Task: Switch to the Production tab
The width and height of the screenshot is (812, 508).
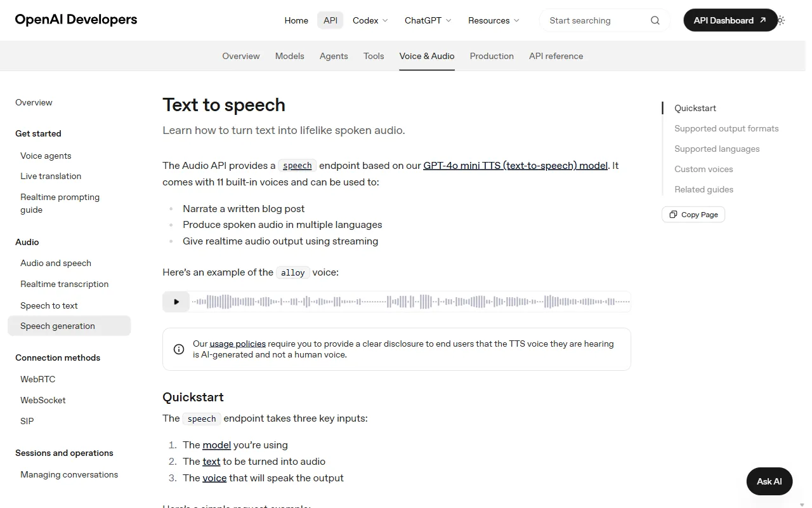Action: point(492,56)
